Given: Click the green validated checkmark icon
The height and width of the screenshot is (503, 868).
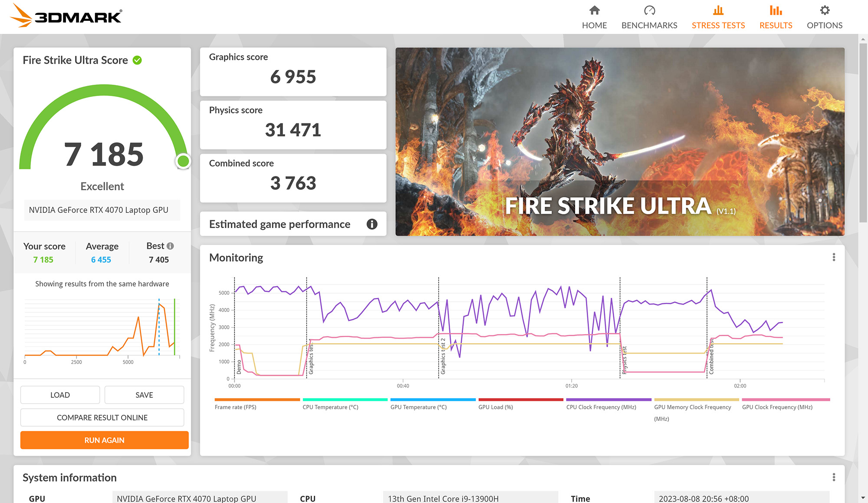Looking at the screenshot, I should tap(137, 60).
